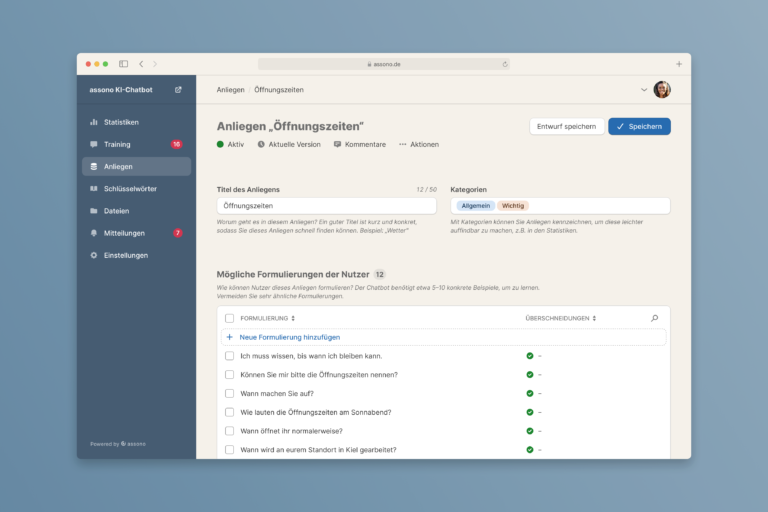Check 'Ich muss wissen, bis wann ich bleiben kann'
The image size is (768, 512).
pos(229,356)
